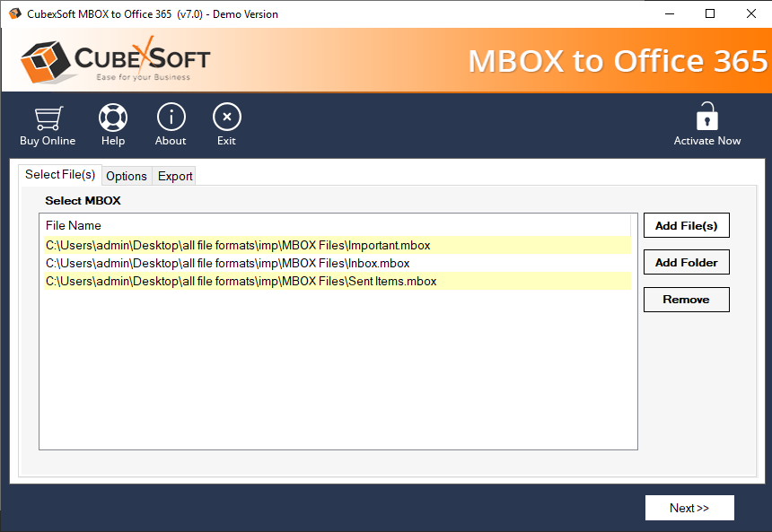Highlight the Sent Items.mbox row
Screen dimensions: 772x532
(x=241, y=281)
